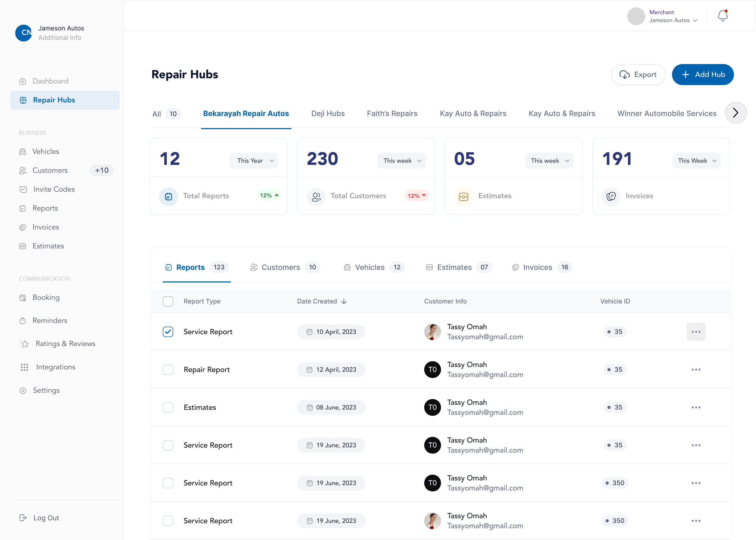
Task: Click the Date Created sort arrow
Action: coord(344,301)
